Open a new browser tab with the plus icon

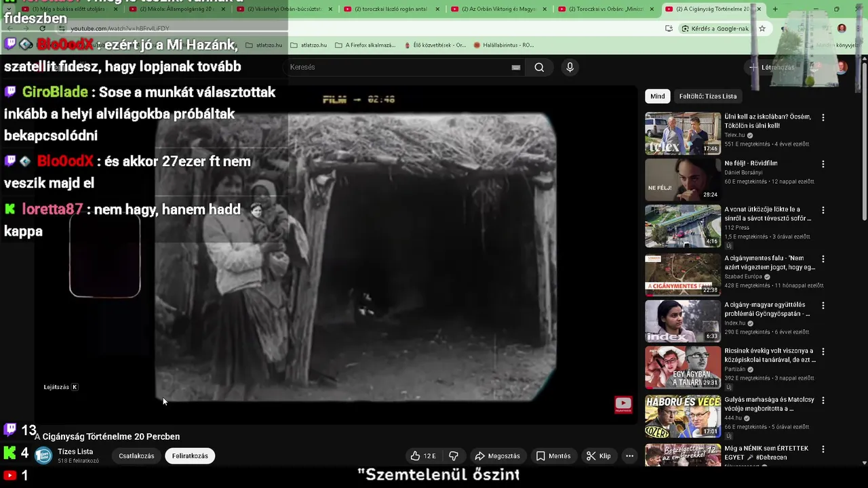pos(775,9)
